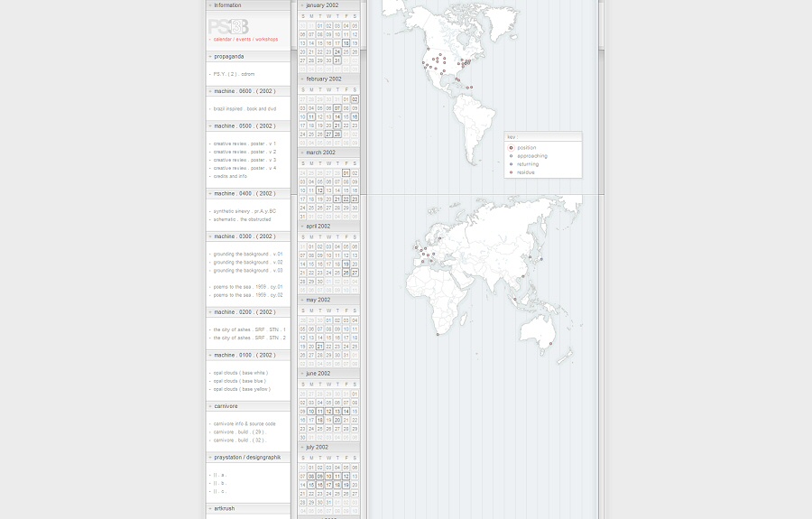The height and width of the screenshot is (519, 812).
Task: Toggle the 'january 2002' calendar header arrow
Action: 302,5
